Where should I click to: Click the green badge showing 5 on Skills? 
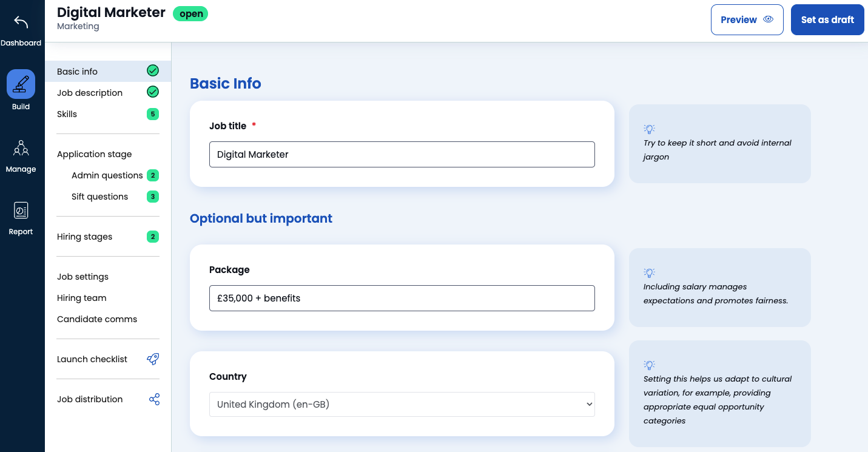pos(152,113)
